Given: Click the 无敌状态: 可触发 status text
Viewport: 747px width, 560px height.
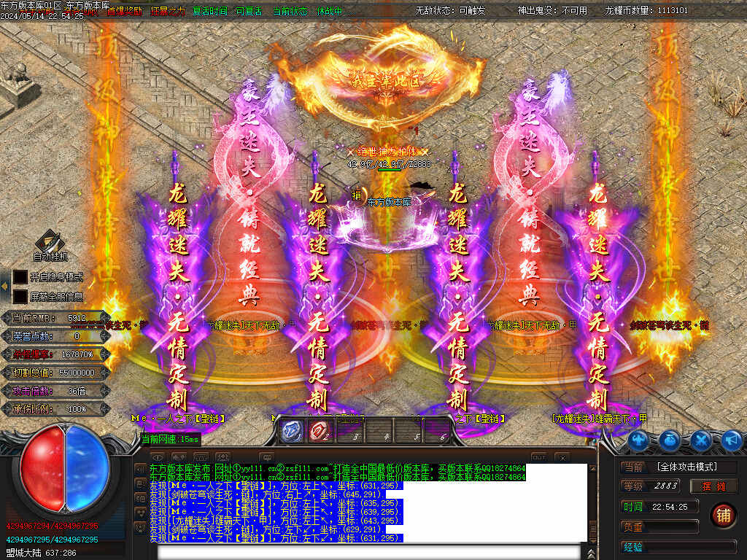Looking at the screenshot, I should point(450,10).
